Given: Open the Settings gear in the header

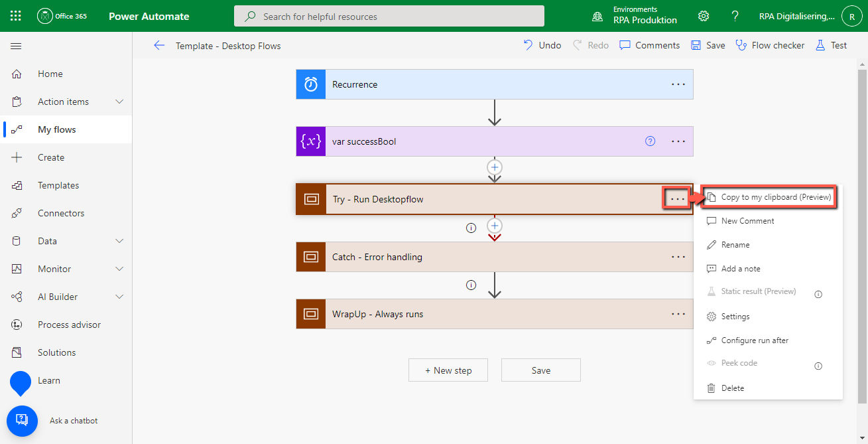Looking at the screenshot, I should (704, 16).
